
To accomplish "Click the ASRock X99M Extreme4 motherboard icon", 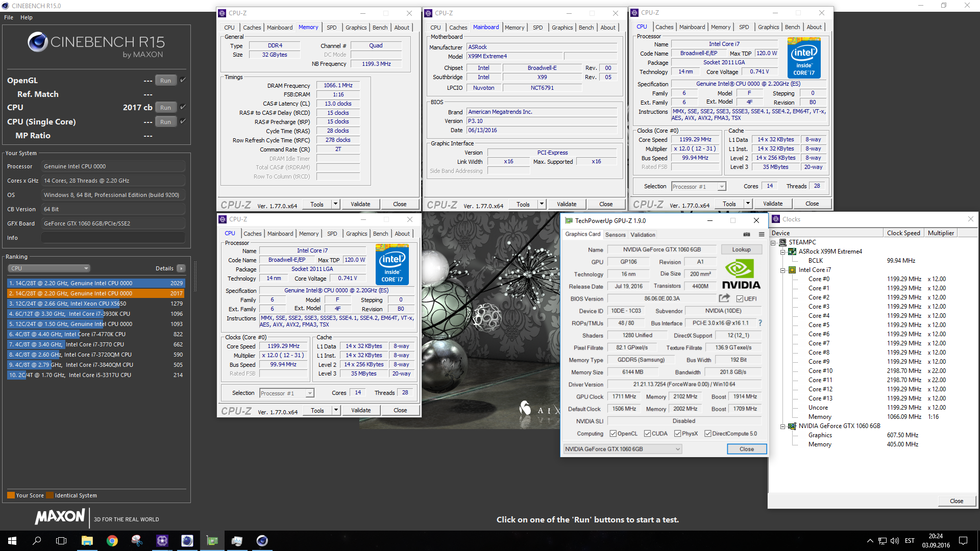I will point(792,252).
